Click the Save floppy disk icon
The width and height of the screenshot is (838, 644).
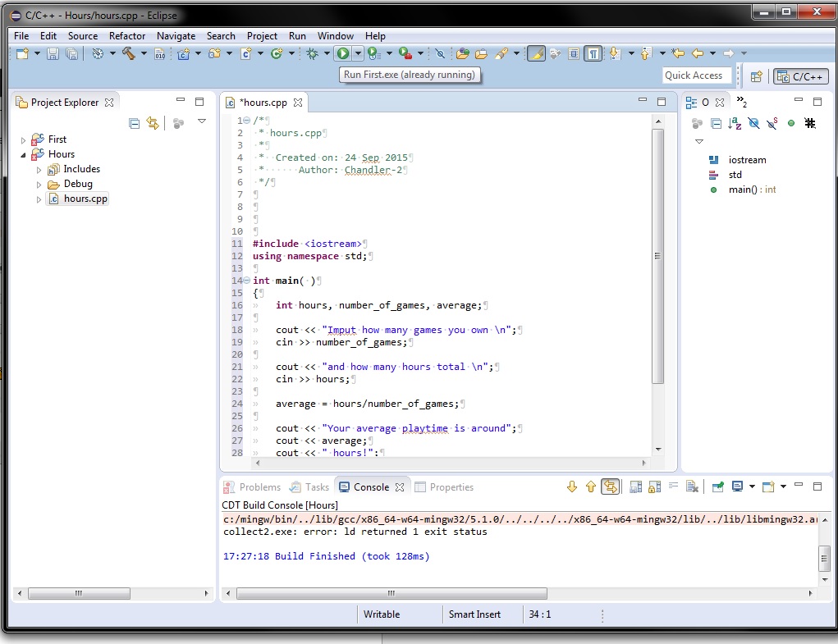coord(53,53)
